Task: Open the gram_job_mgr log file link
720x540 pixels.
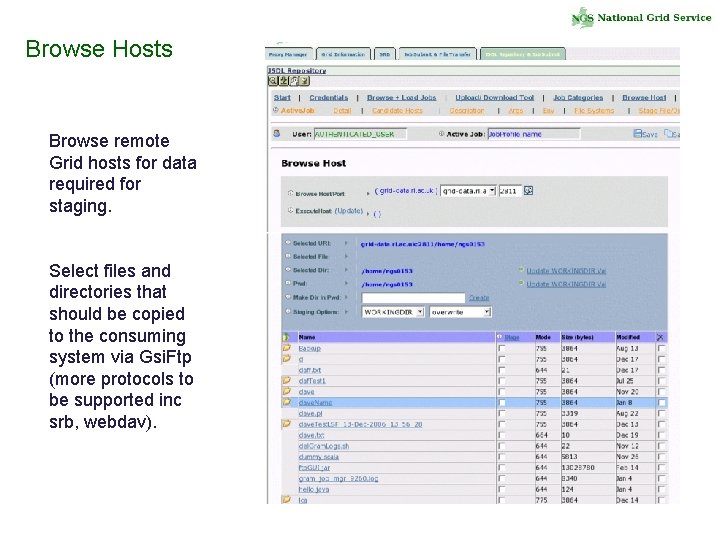Action: pyautogui.click(x=338, y=478)
